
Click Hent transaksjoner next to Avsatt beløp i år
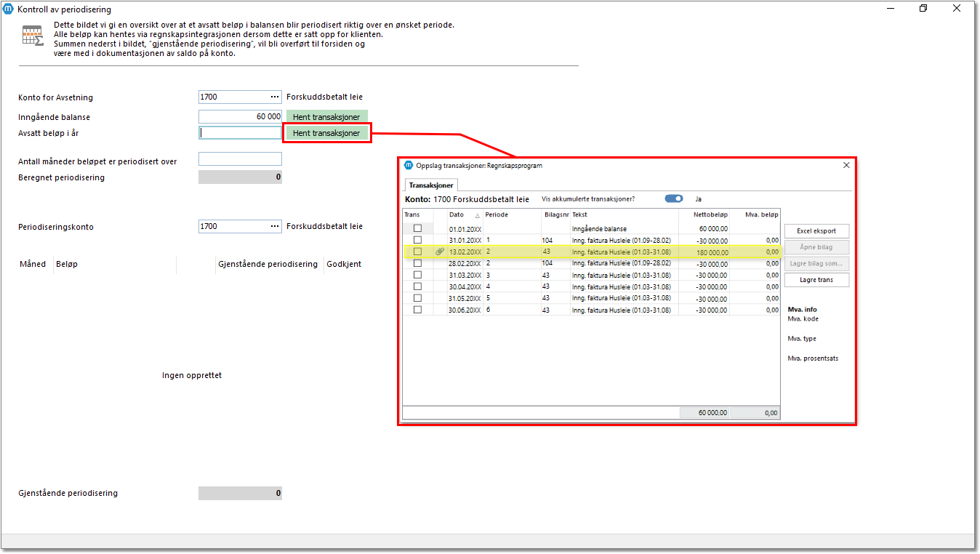(326, 133)
